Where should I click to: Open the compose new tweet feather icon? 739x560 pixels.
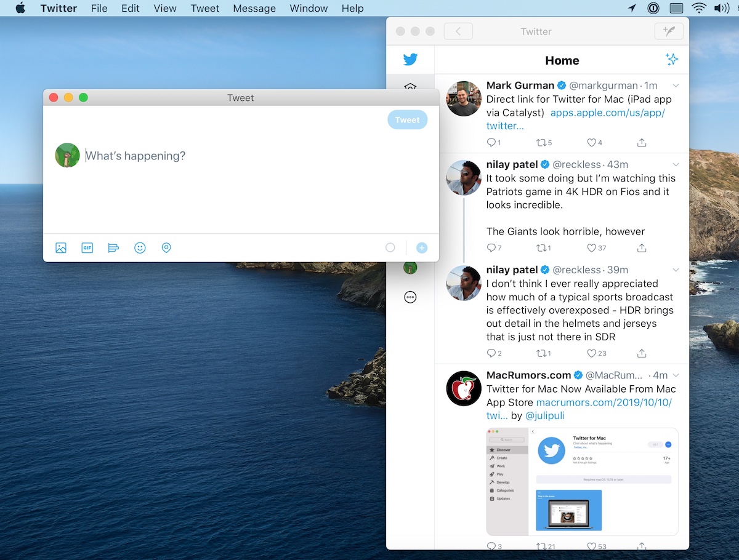point(668,31)
